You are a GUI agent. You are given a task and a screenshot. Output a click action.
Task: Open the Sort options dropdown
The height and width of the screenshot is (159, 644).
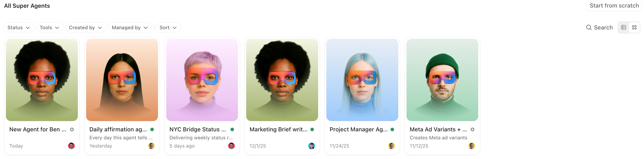tap(168, 27)
